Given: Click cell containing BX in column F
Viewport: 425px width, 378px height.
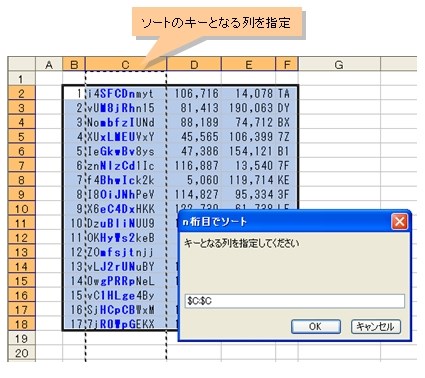Looking at the screenshot, I should (x=287, y=122).
